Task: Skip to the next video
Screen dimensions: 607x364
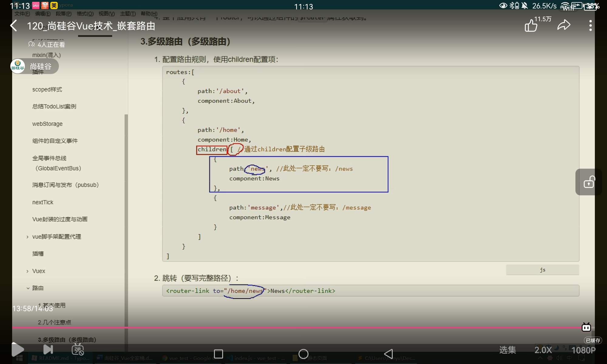Action: click(48, 350)
